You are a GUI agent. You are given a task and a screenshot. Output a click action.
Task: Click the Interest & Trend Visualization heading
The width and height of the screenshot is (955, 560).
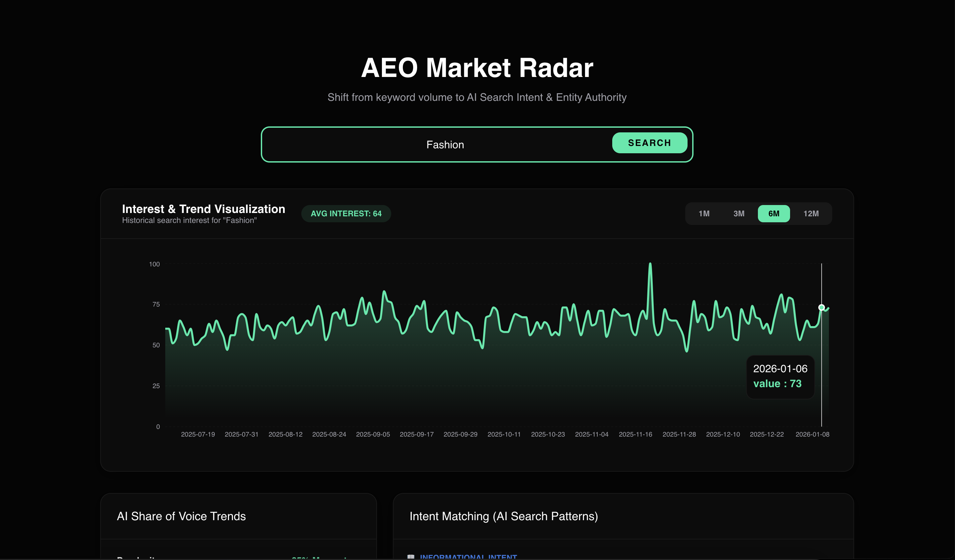(x=203, y=209)
